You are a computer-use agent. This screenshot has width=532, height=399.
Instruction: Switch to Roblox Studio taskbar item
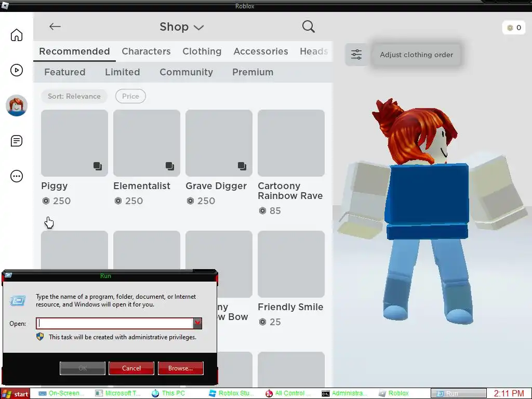tap(231, 393)
